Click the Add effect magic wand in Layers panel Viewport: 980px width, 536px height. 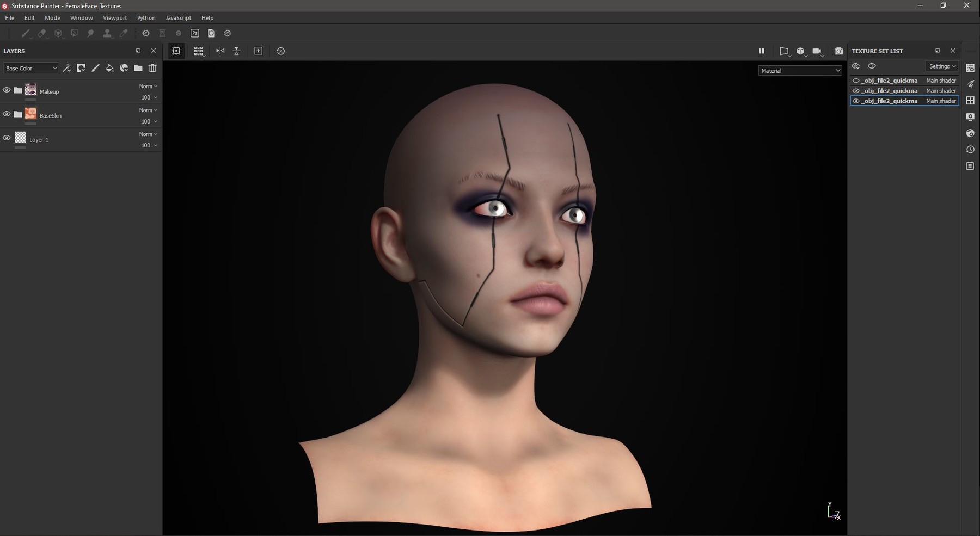(67, 68)
